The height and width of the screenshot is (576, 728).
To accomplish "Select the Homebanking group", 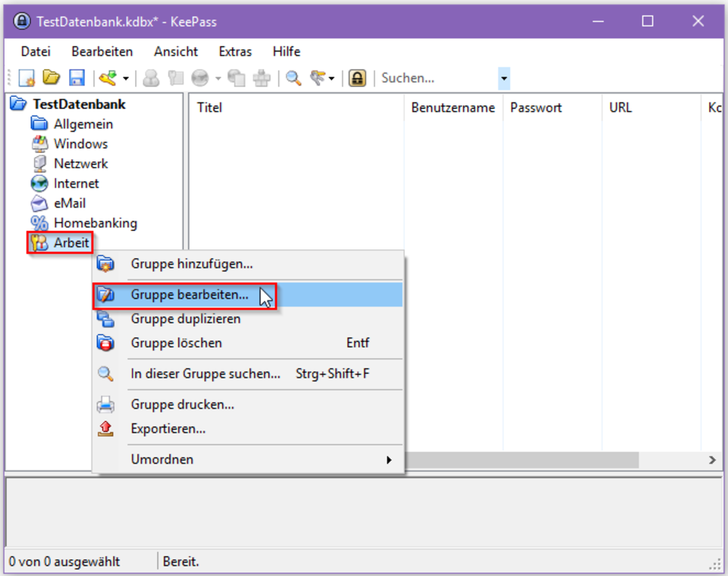I will click(x=96, y=223).
